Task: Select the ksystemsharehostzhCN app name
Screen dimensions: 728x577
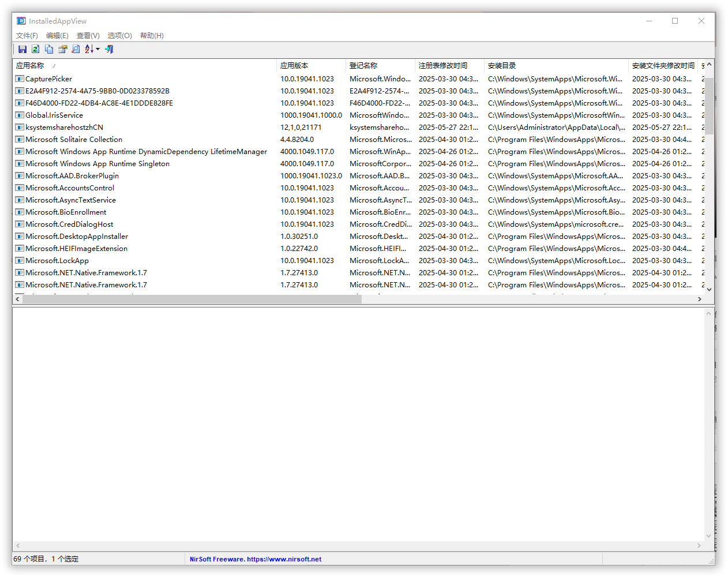Action: click(64, 128)
